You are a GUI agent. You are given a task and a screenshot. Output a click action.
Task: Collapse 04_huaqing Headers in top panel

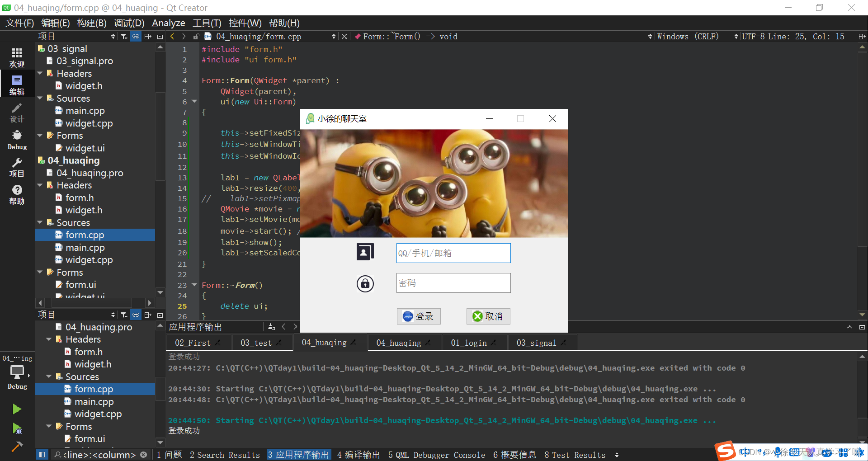(x=40, y=185)
